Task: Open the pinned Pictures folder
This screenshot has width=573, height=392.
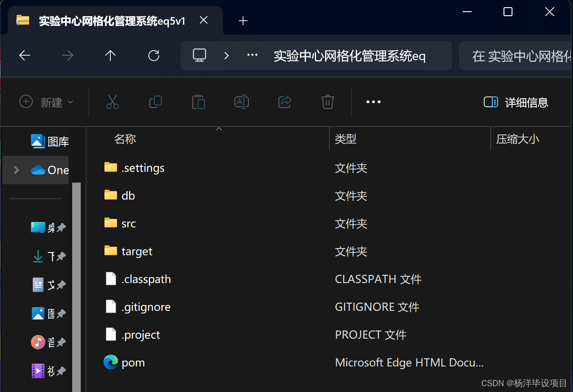Action: click(x=48, y=314)
